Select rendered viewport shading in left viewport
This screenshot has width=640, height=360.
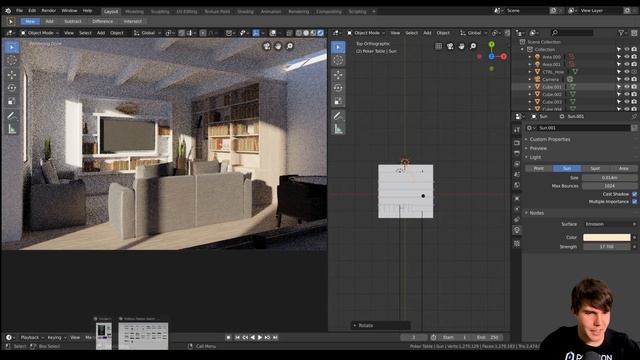(x=320, y=33)
